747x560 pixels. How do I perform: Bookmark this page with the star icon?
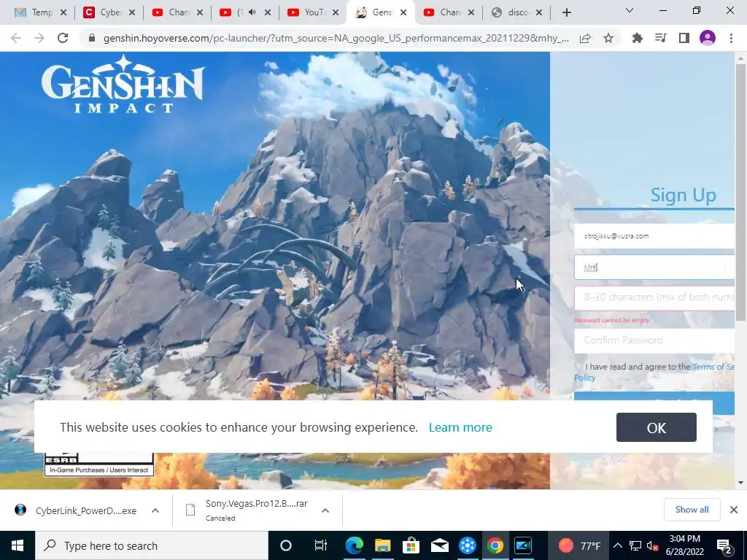point(608,38)
